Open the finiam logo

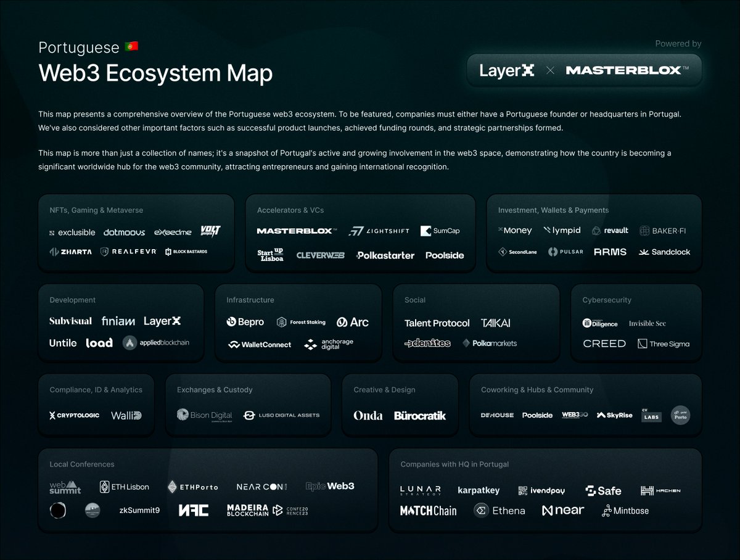pyautogui.click(x=118, y=321)
